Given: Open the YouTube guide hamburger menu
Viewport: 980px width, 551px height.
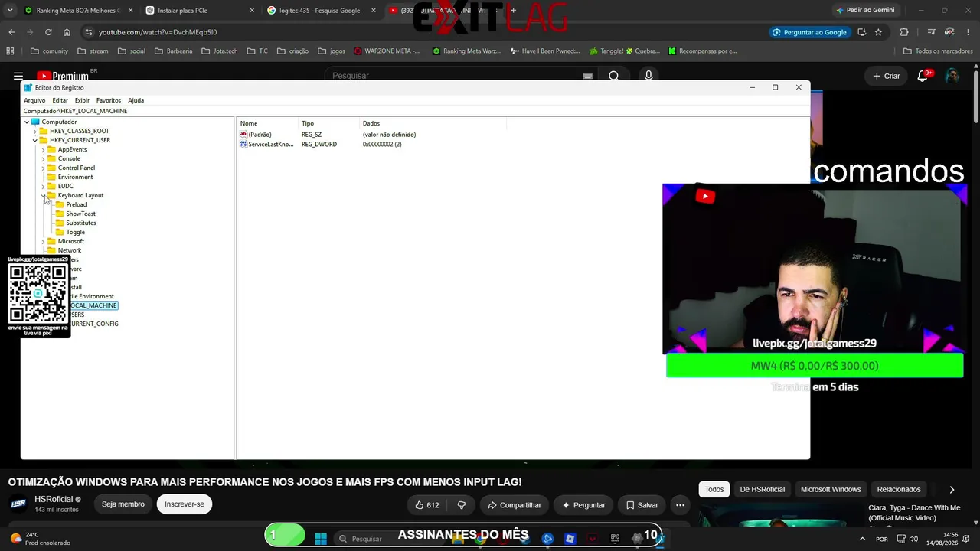Looking at the screenshot, I should [18, 76].
